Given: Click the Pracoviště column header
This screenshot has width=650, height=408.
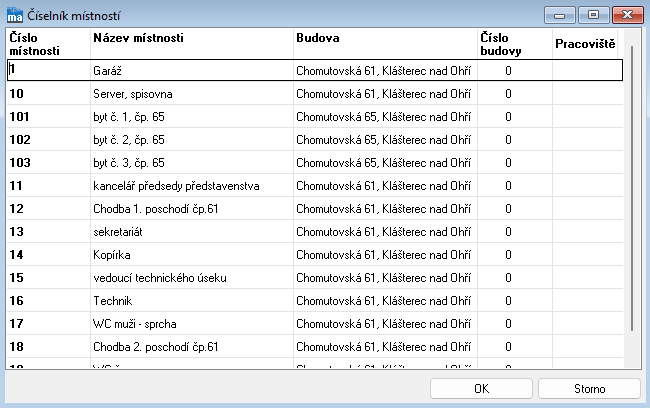Looking at the screenshot, I should (585, 44).
